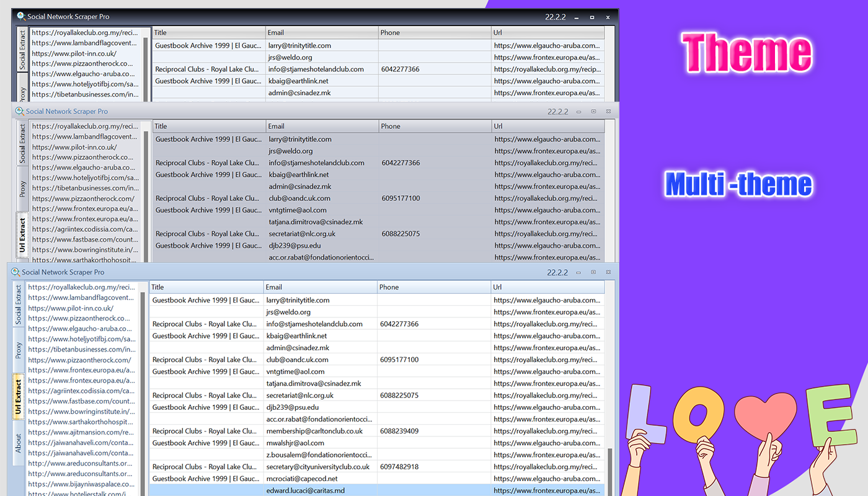Select https://www.ajitmansion.com/re... in the URL list

click(81, 432)
